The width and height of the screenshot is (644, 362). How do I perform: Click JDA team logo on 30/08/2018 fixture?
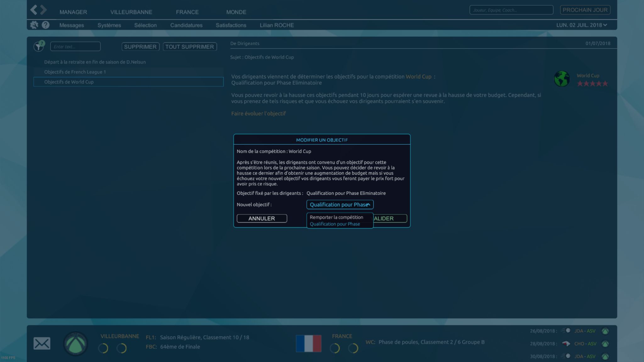pyautogui.click(x=566, y=356)
